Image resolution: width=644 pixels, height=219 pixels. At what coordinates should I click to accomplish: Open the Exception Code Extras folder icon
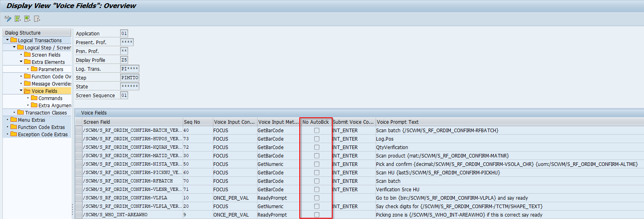pyautogui.click(x=14, y=134)
